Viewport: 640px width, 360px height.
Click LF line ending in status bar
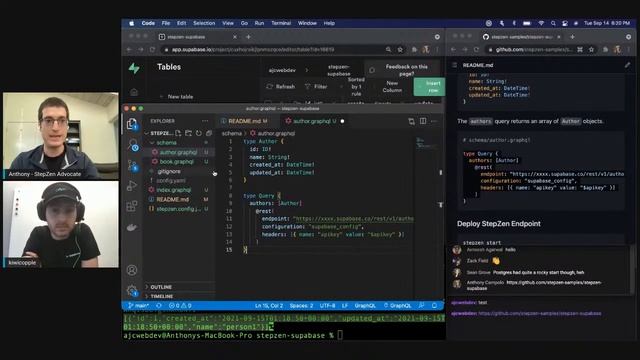pos(345,305)
